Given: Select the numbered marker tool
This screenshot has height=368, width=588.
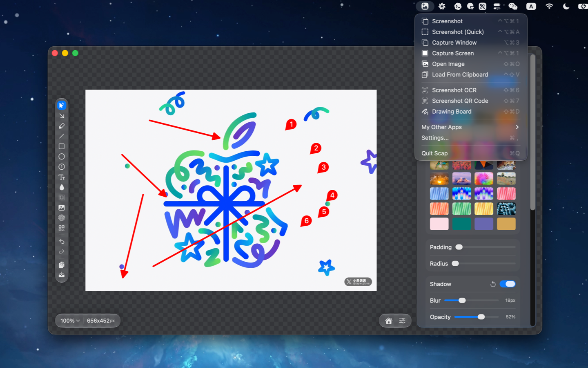Looking at the screenshot, I should point(62,167).
